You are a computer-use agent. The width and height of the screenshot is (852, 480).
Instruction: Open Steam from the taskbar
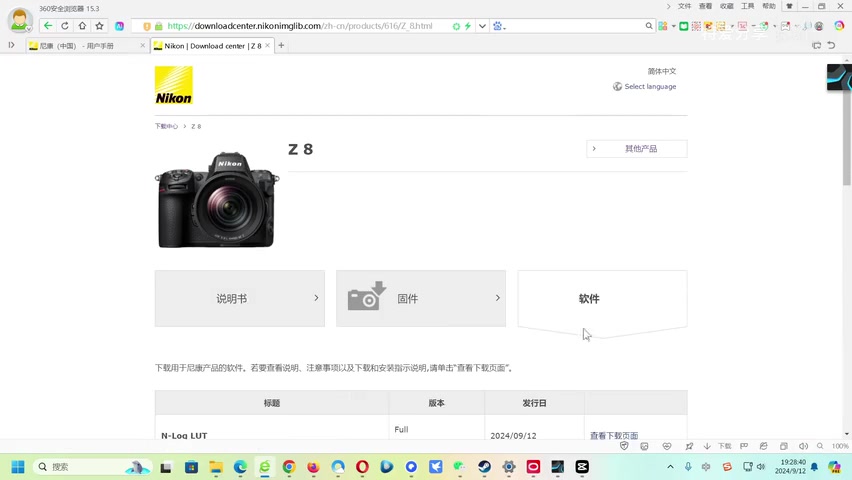[x=484, y=466]
